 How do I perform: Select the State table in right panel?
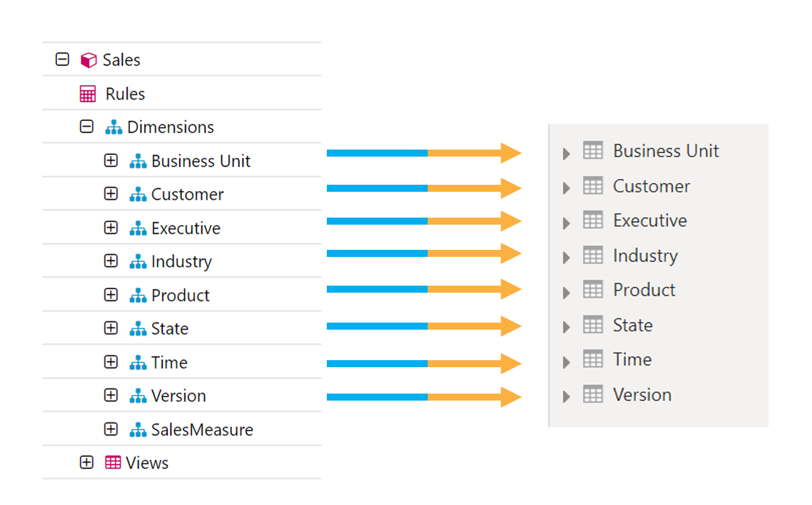click(x=632, y=325)
